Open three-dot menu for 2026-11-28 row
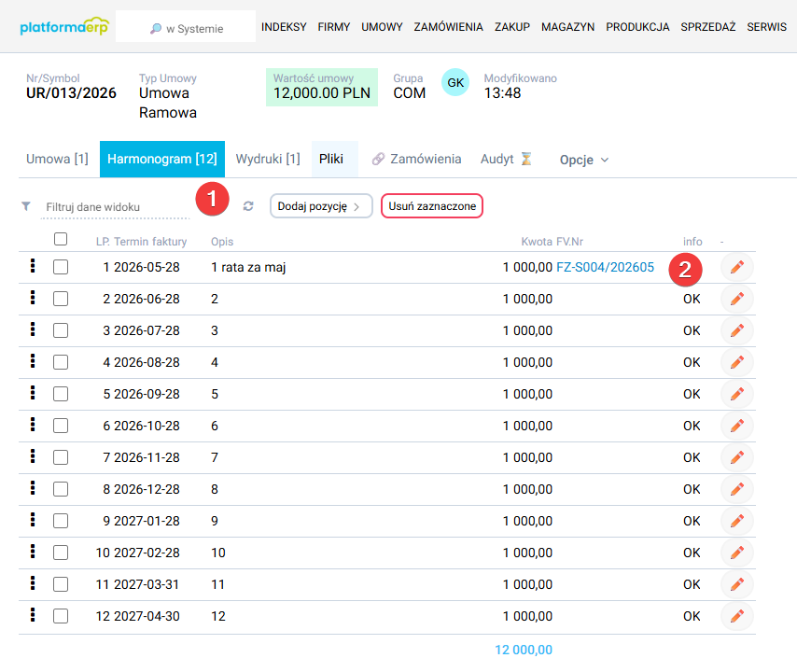Screen dimensions: 797x672 (33, 456)
